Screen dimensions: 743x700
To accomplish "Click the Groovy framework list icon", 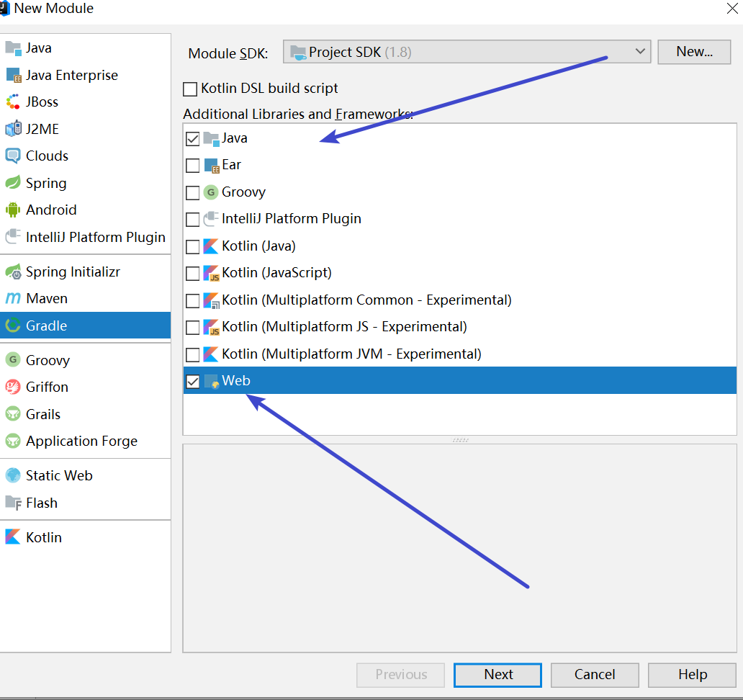I will [211, 192].
